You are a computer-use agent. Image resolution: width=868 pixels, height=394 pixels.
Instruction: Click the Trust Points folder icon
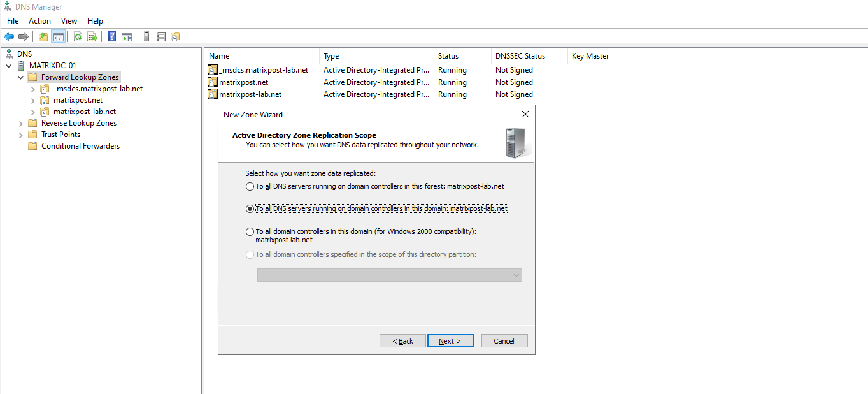32,135
